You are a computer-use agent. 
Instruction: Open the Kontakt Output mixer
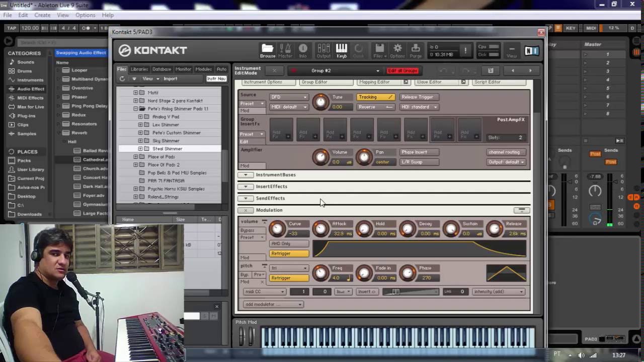pyautogui.click(x=324, y=50)
